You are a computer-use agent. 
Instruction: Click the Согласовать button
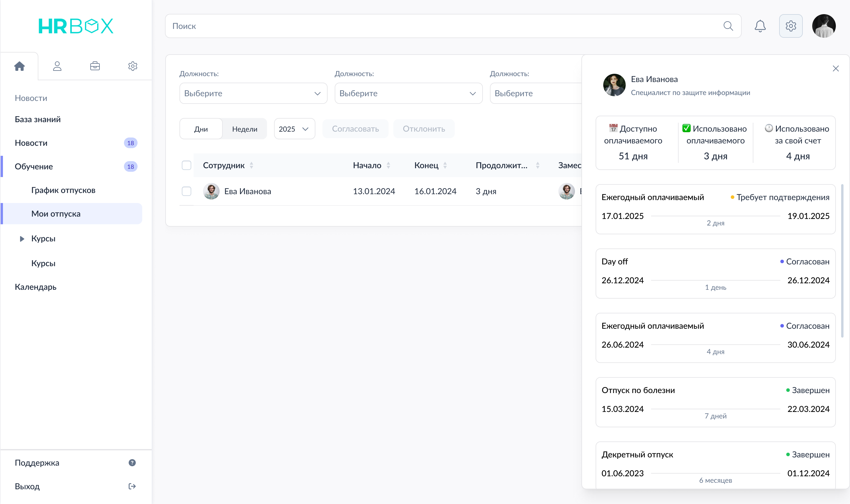click(x=355, y=129)
